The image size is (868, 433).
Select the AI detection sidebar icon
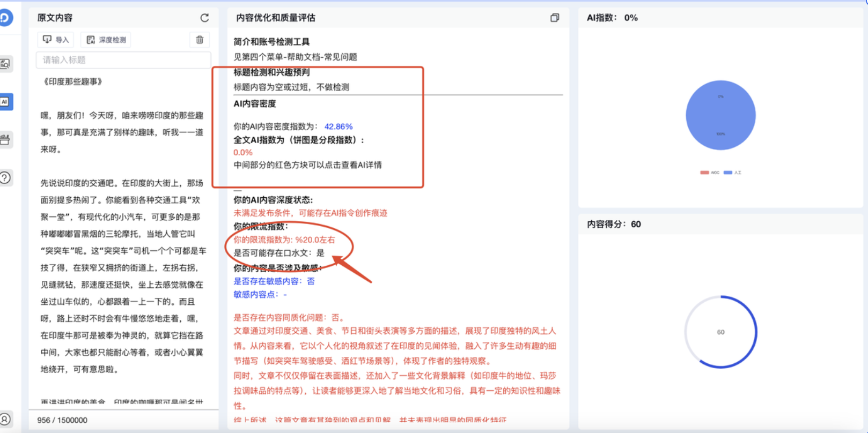tap(5, 101)
